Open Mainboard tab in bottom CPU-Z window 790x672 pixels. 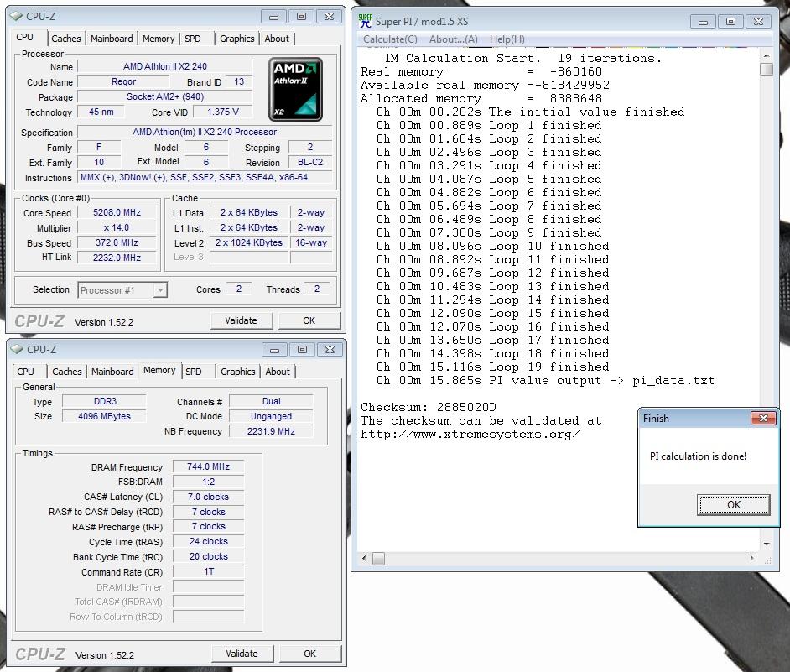click(112, 372)
